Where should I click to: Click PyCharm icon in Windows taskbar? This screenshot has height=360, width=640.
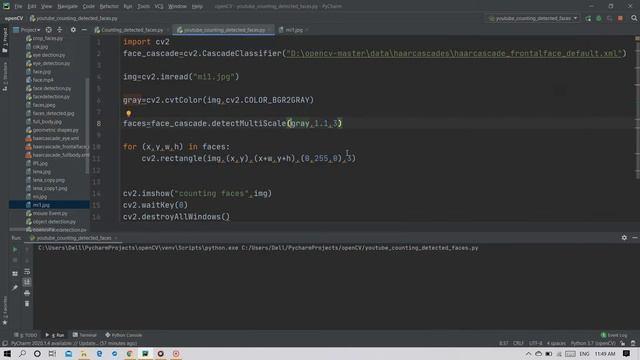pos(145,353)
